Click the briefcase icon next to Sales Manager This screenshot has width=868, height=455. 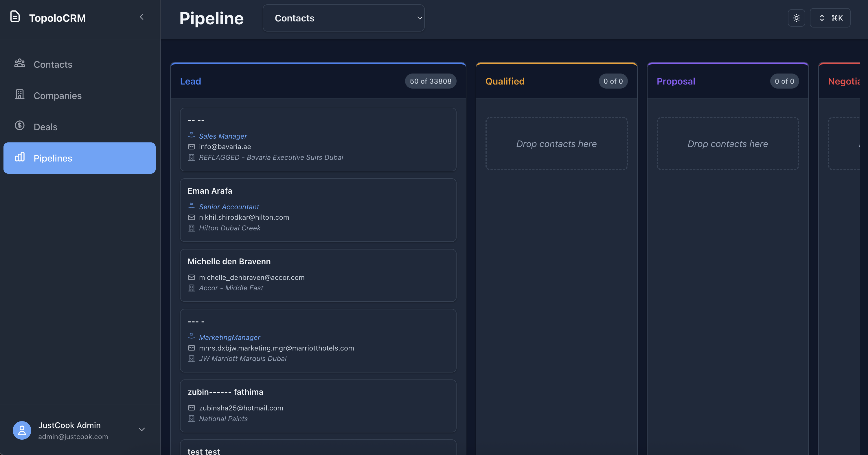click(x=192, y=135)
